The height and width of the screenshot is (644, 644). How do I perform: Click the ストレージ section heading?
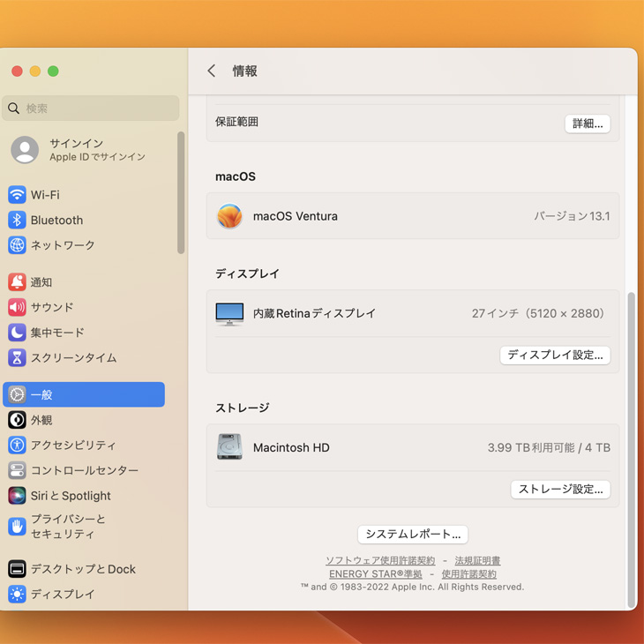click(243, 408)
